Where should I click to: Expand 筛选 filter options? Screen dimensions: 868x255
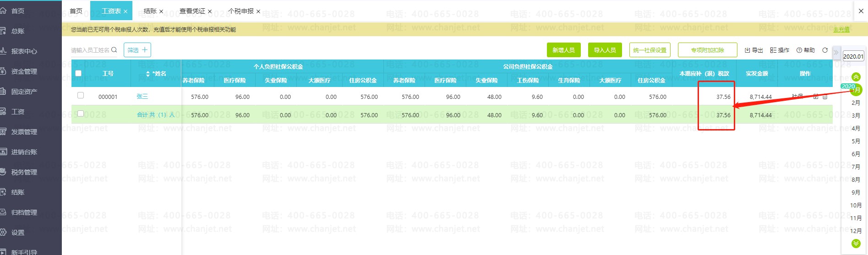137,50
